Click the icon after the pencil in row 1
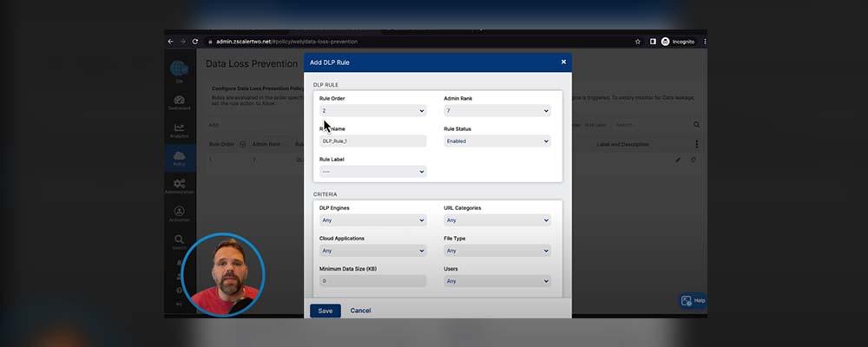The image size is (868, 347). 693,160
